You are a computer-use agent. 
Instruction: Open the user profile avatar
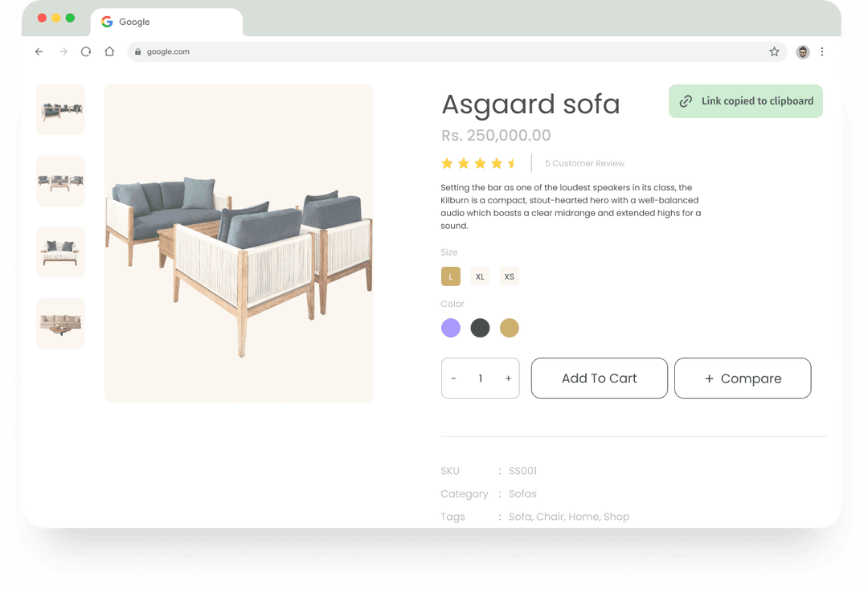tap(803, 51)
